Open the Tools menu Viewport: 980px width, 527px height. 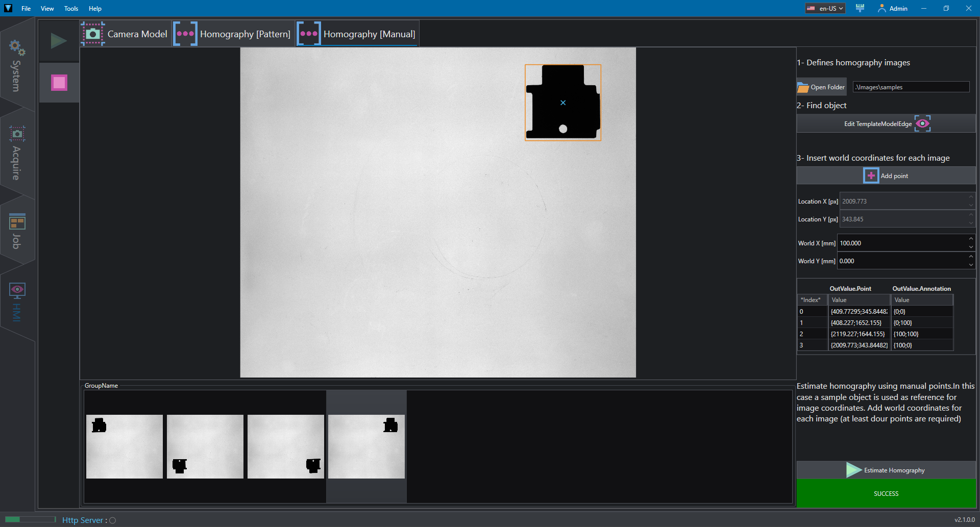click(x=71, y=8)
